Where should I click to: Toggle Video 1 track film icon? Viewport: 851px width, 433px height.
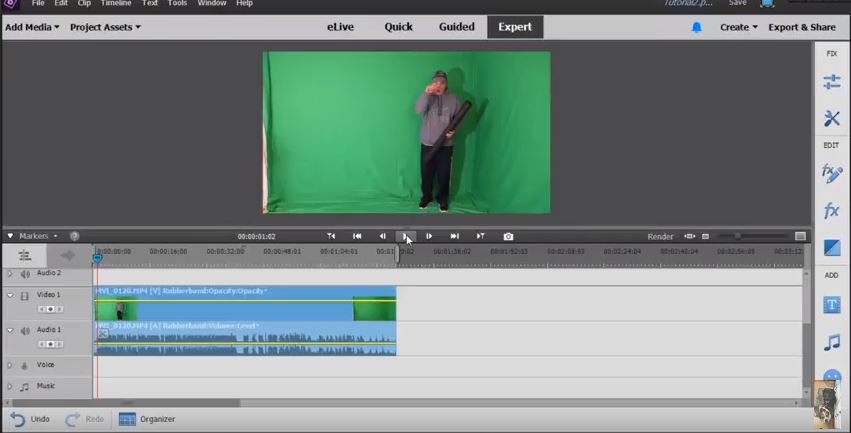point(24,296)
